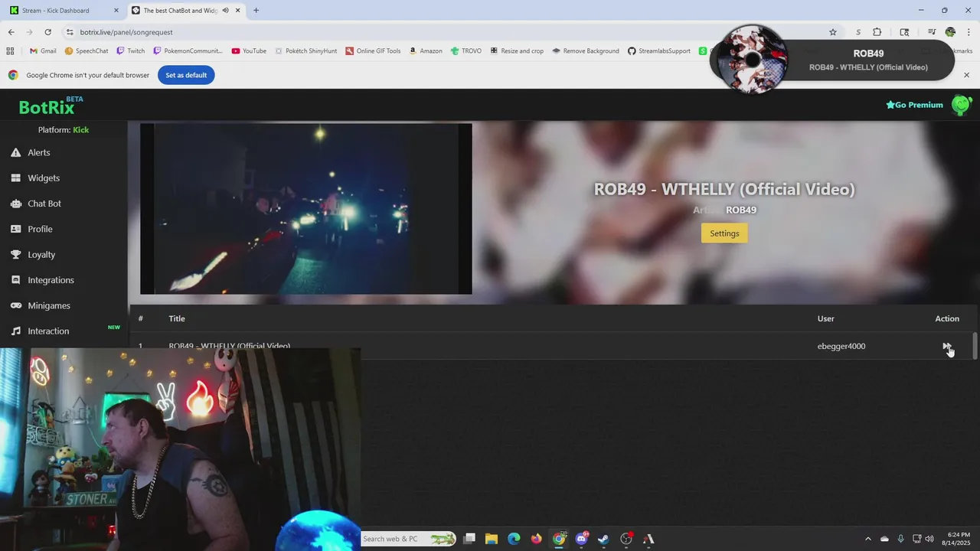
Task: Dismiss the default browser notification bar
Action: 966,75
